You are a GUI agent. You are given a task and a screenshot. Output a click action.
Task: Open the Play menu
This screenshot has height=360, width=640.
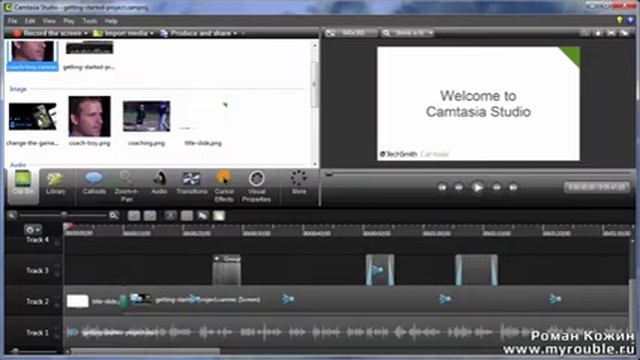[69, 21]
